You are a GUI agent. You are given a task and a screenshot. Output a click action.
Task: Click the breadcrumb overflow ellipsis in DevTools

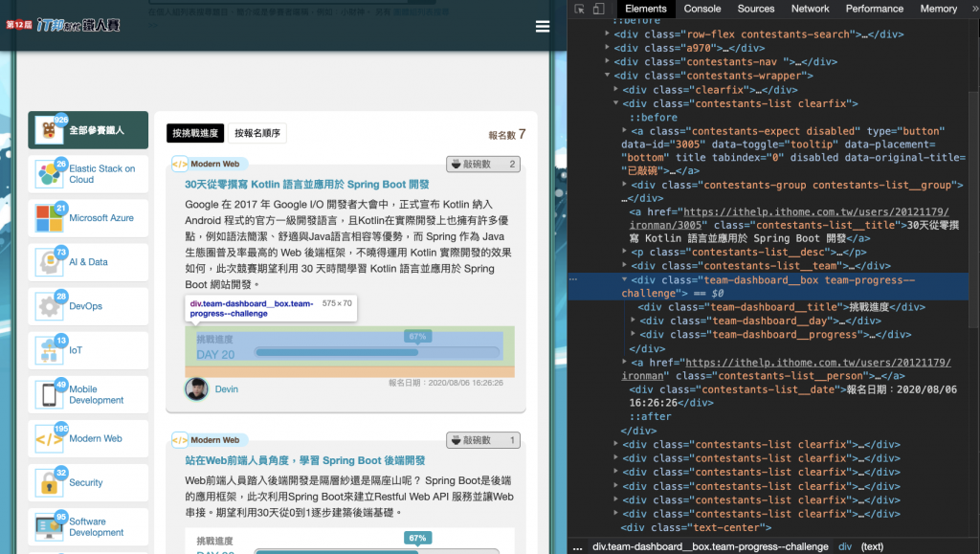click(577, 547)
